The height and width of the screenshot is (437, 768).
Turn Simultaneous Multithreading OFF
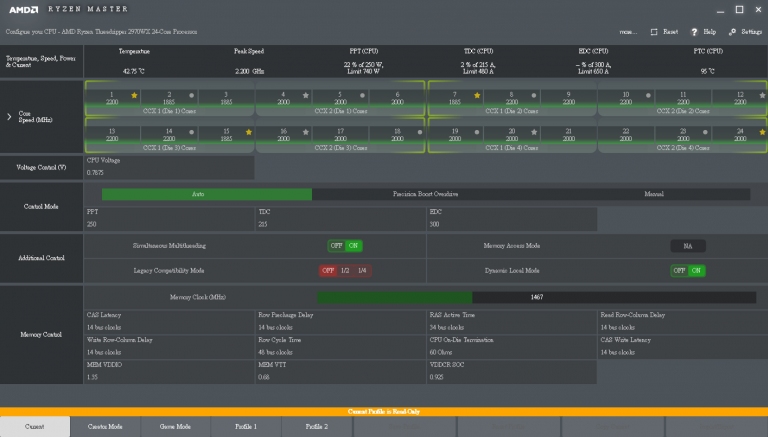pyautogui.click(x=336, y=245)
